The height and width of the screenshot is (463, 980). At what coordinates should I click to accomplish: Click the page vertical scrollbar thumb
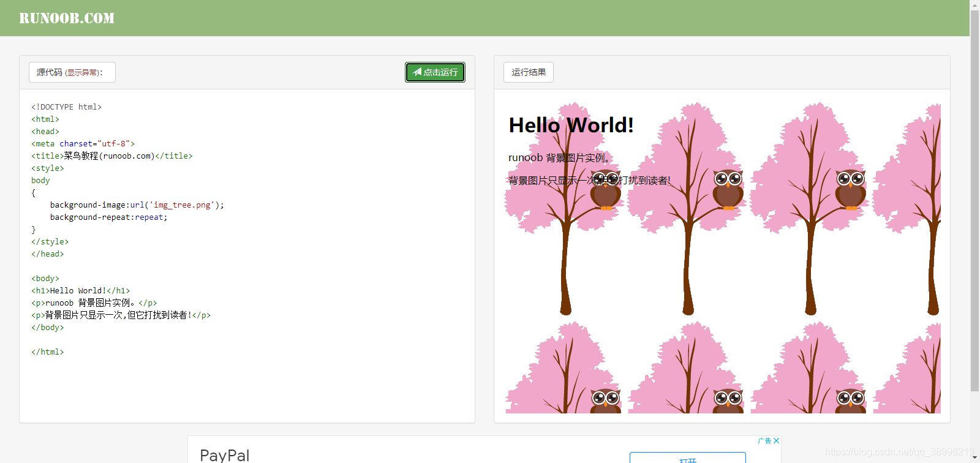coord(974,201)
